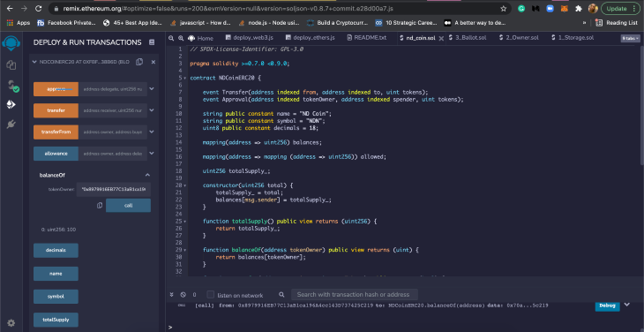Fold the contract NDCoinERC20 code block
The image size is (644, 332).
(185, 78)
